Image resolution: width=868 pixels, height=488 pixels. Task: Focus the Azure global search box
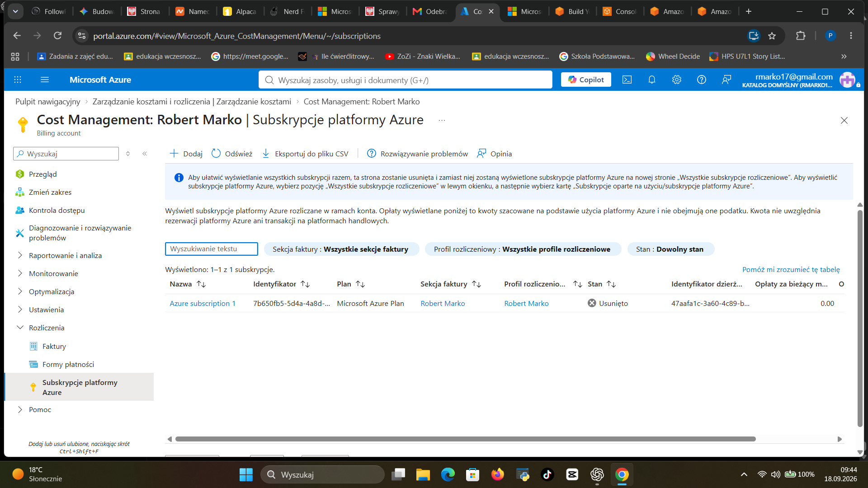click(x=405, y=80)
